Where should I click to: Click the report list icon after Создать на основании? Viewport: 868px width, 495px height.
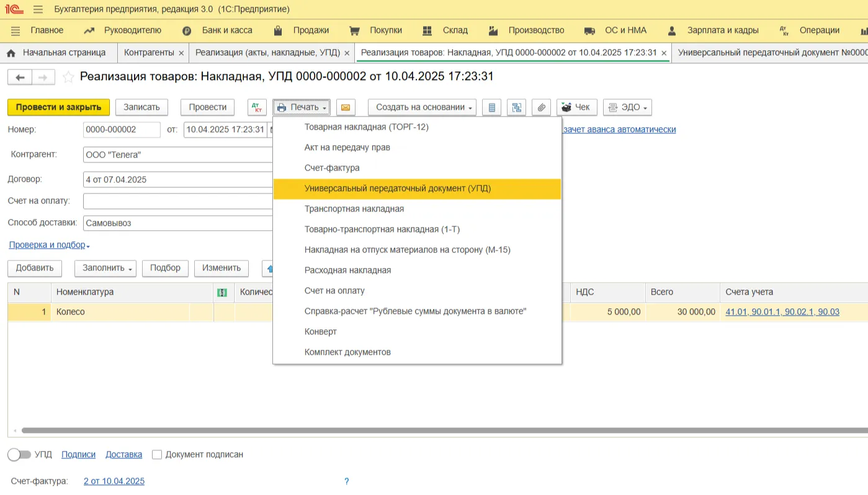click(492, 107)
